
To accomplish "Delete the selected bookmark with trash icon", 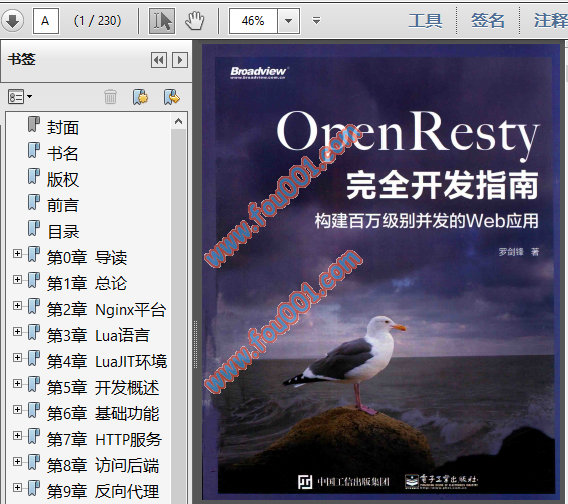I will [x=110, y=97].
